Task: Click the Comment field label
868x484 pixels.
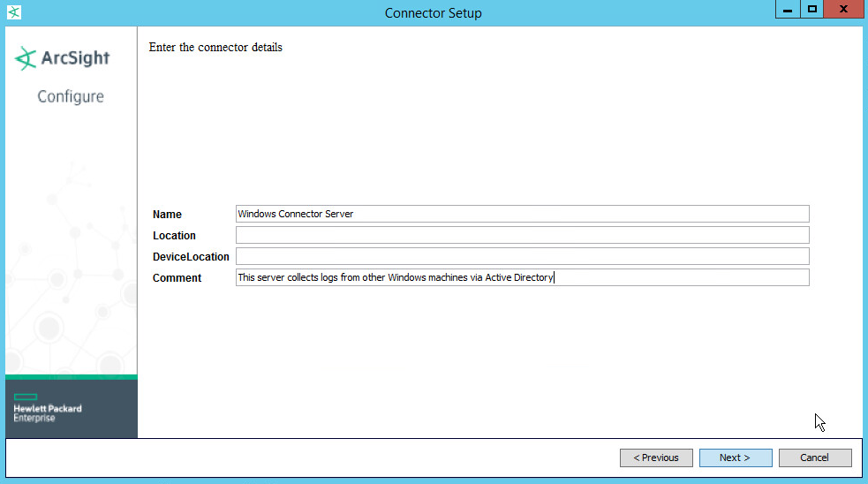Action: pos(177,278)
